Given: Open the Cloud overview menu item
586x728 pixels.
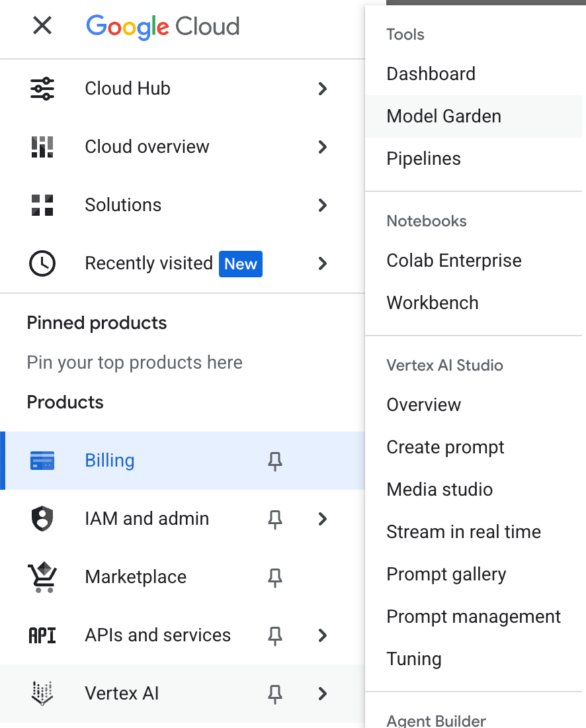Looking at the screenshot, I should (x=183, y=147).
